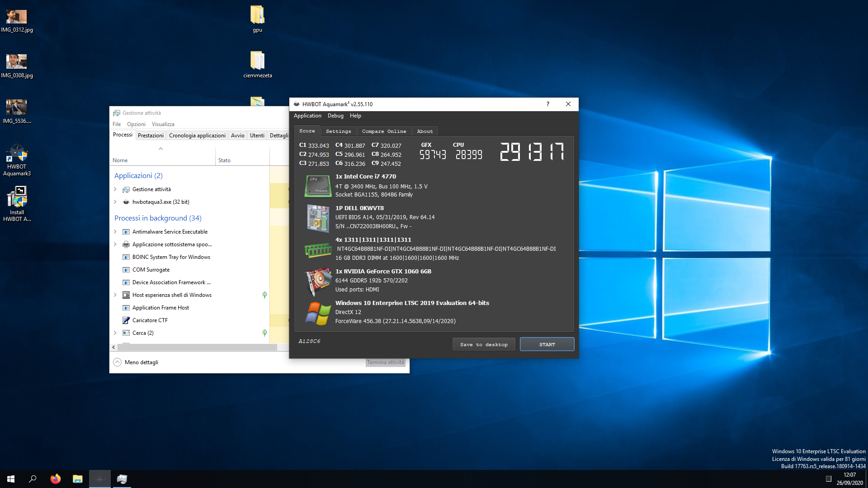Click the RAM module icon in Aquamark

click(318, 249)
